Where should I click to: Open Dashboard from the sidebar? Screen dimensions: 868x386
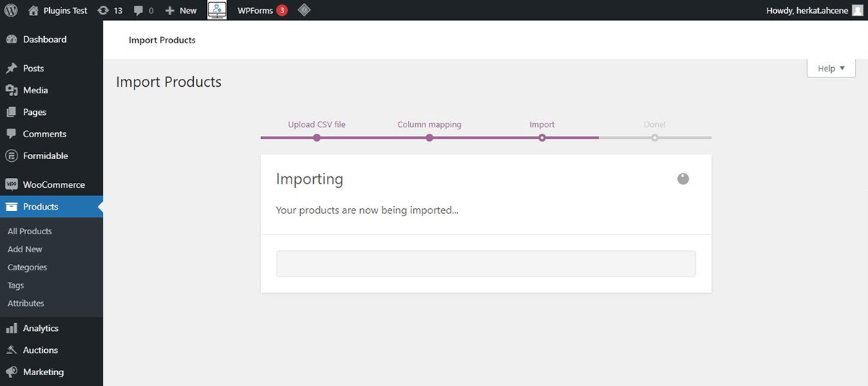44,40
